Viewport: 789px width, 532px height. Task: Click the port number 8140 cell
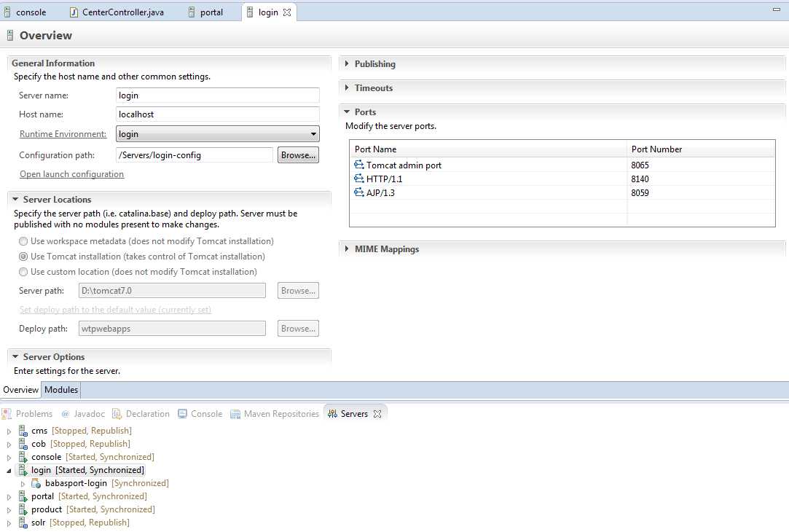pos(640,179)
